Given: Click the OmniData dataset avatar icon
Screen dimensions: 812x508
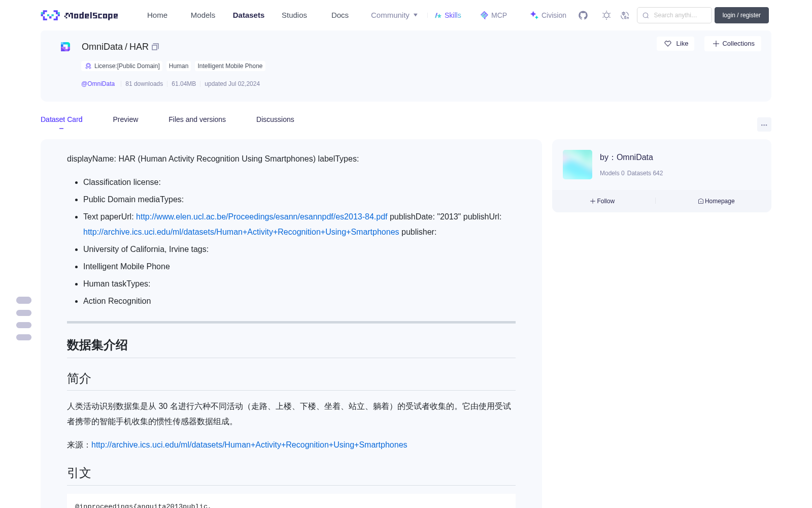Looking at the screenshot, I should [65, 47].
